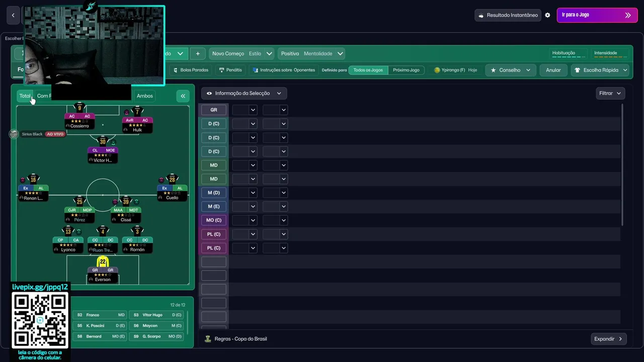This screenshot has width=644, height=362.
Task: Click the plus button to add tactic
Action: click(198, 54)
